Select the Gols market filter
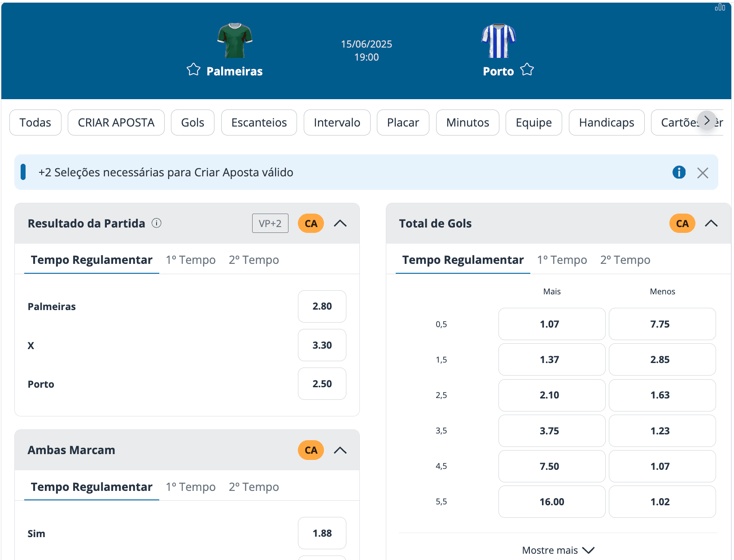Viewport: 734px width, 560px height. 193,122
